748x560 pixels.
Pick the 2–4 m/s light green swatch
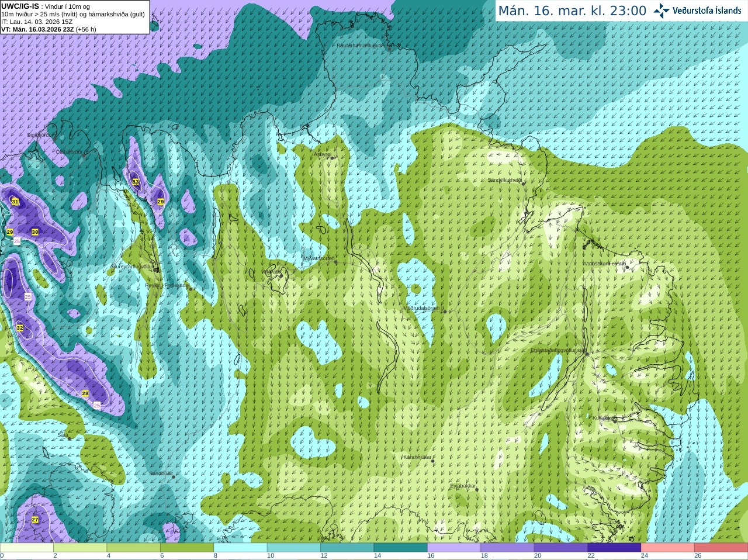tap(80, 548)
